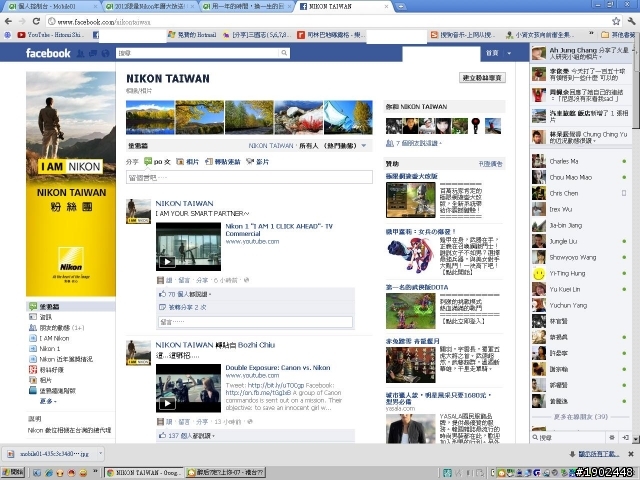
Task: Click the chat sidebar hide icon beside gear
Action: (x=625, y=438)
